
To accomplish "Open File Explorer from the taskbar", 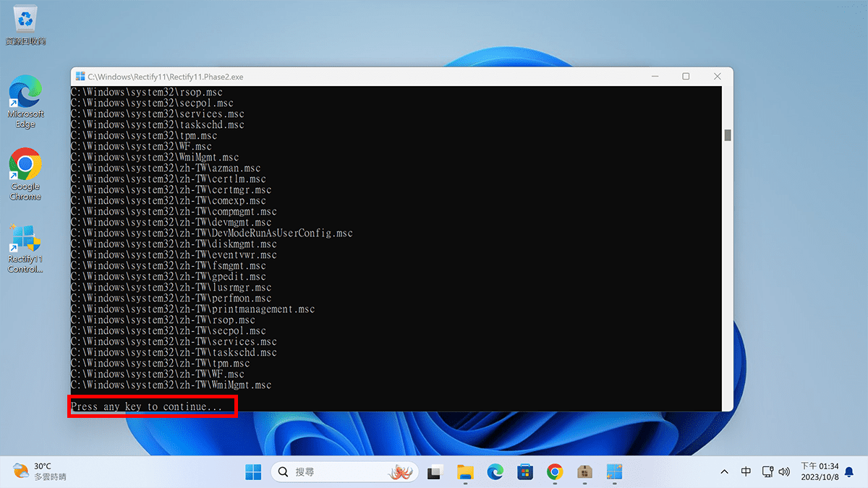I will (465, 472).
